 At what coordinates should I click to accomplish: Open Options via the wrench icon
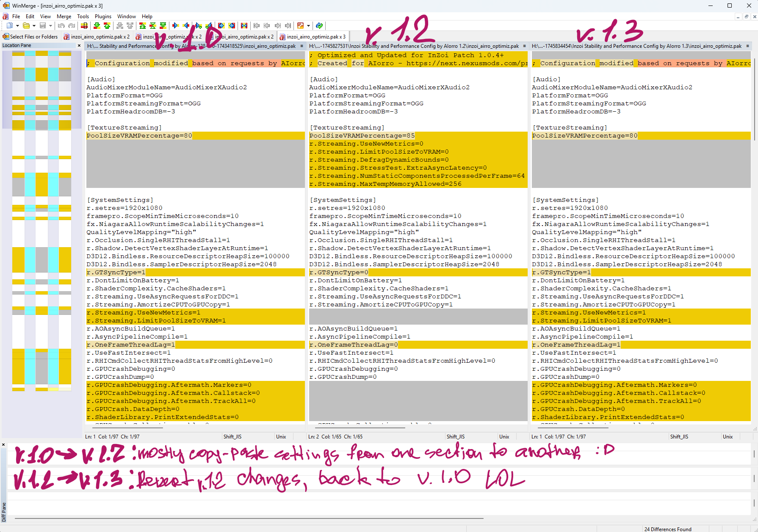[300, 26]
